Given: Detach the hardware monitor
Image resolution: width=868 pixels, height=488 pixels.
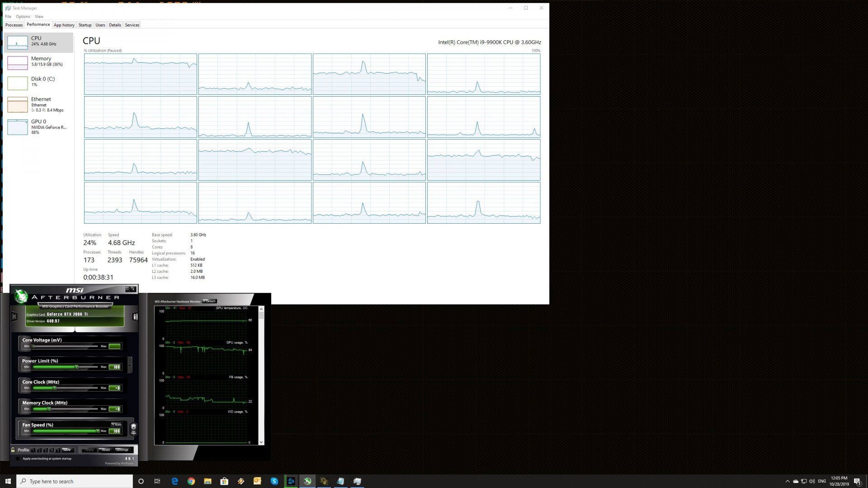Looking at the screenshot, I should [x=210, y=301].
